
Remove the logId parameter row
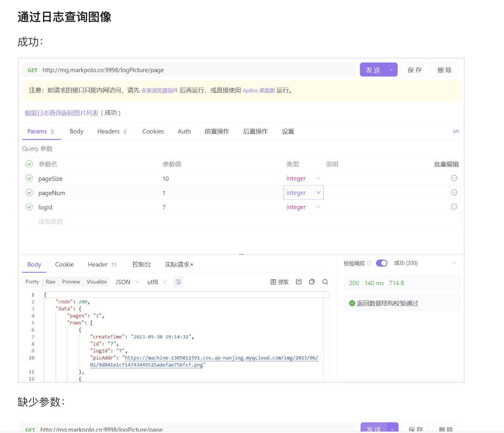[x=454, y=207]
